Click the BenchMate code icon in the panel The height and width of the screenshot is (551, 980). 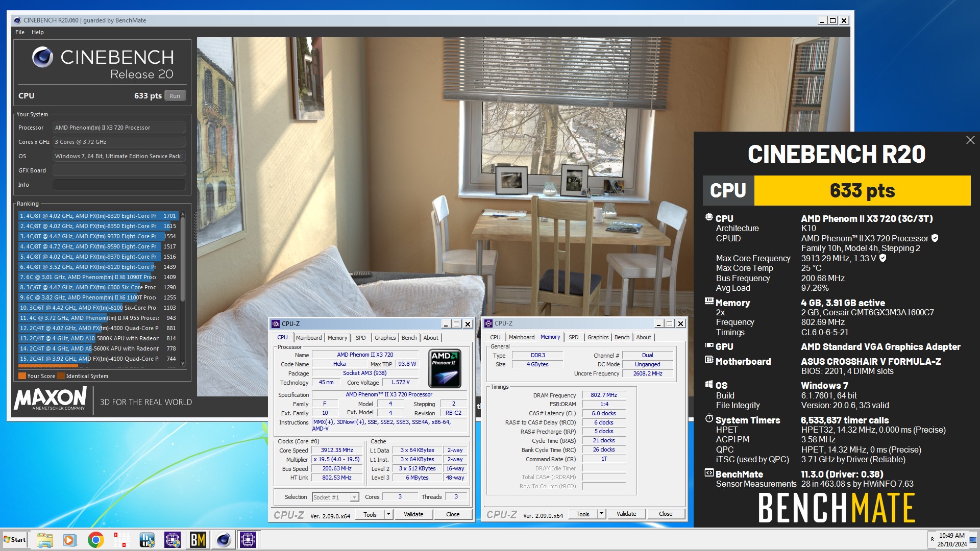(x=709, y=473)
